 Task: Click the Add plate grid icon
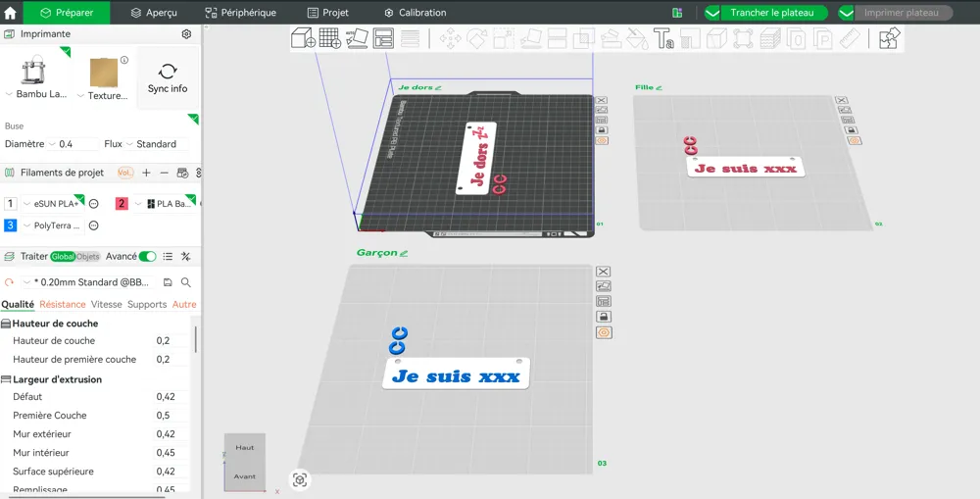point(330,38)
